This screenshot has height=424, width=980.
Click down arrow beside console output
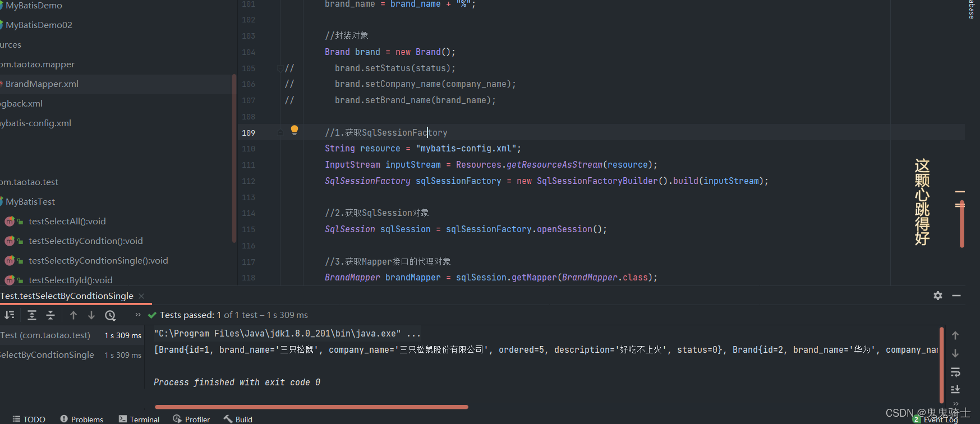point(955,353)
